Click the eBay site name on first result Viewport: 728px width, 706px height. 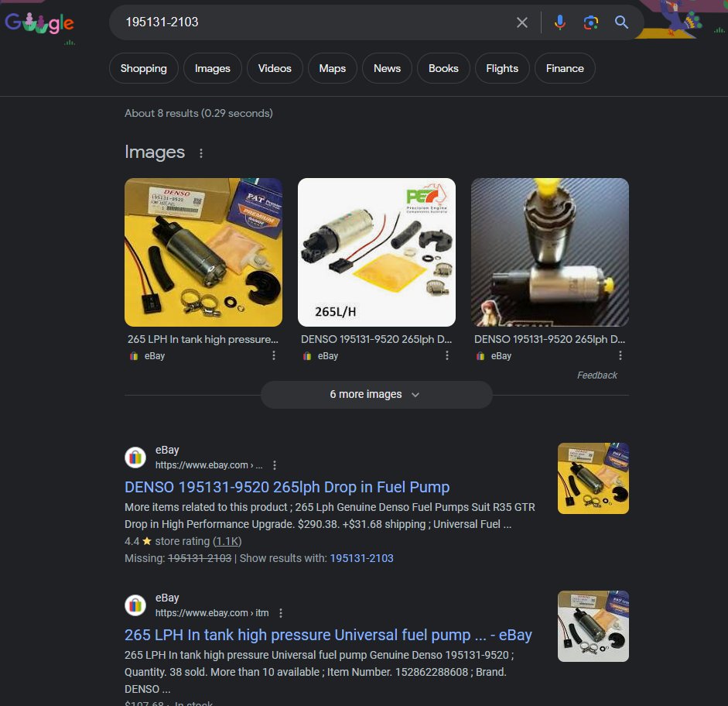click(x=167, y=450)
